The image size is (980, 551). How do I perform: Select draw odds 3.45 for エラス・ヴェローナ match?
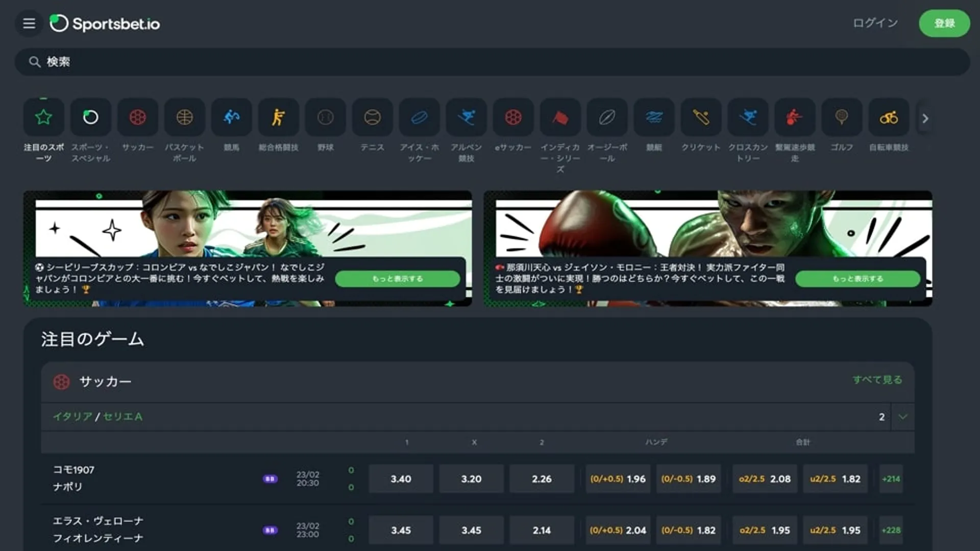[472, 530]
